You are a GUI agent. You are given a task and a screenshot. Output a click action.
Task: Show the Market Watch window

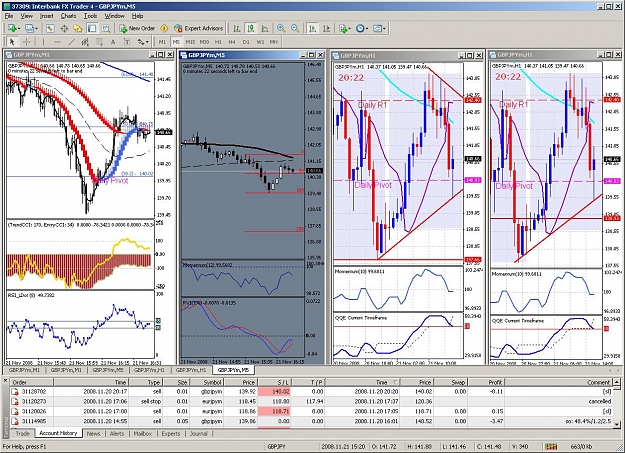50,28
